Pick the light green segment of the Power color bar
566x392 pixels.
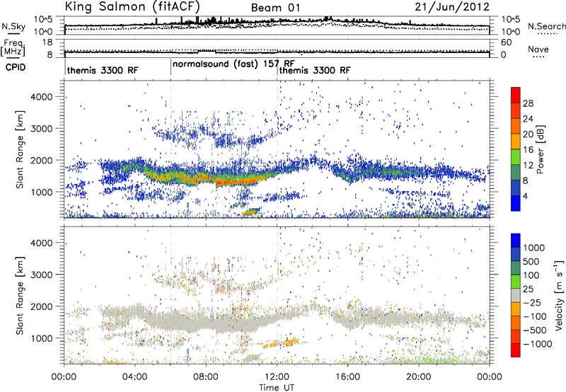pyautogui.click(x=516, y=157)
